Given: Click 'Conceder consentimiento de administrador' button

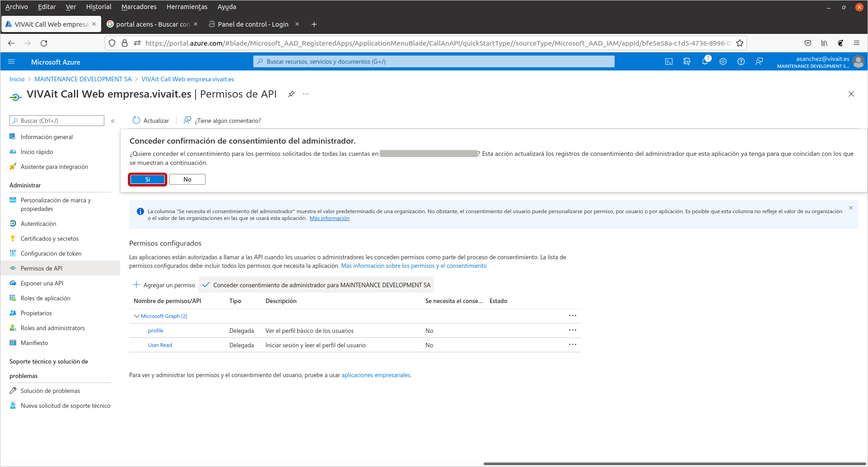Looking at the screenshot, I should (316, 285).
